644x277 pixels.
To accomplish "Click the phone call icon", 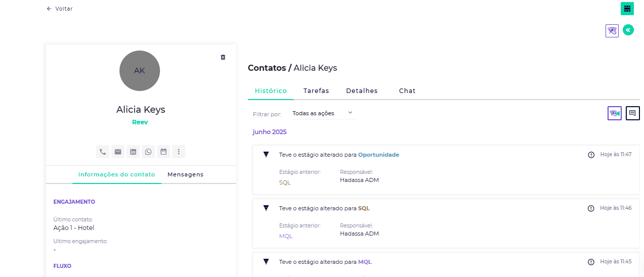I will click(103, 152).
